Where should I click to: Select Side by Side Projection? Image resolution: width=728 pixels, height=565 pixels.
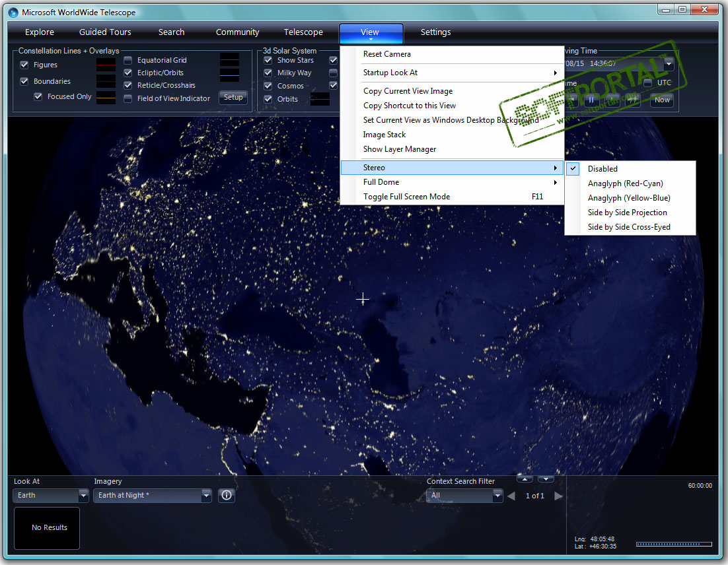pos(630,213)
